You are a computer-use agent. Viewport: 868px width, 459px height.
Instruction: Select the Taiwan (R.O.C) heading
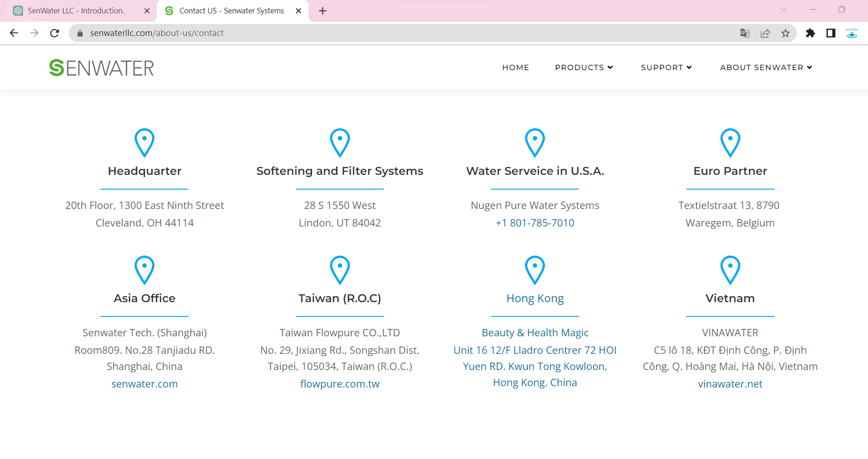pyautogui.click(x=340, y=298)
